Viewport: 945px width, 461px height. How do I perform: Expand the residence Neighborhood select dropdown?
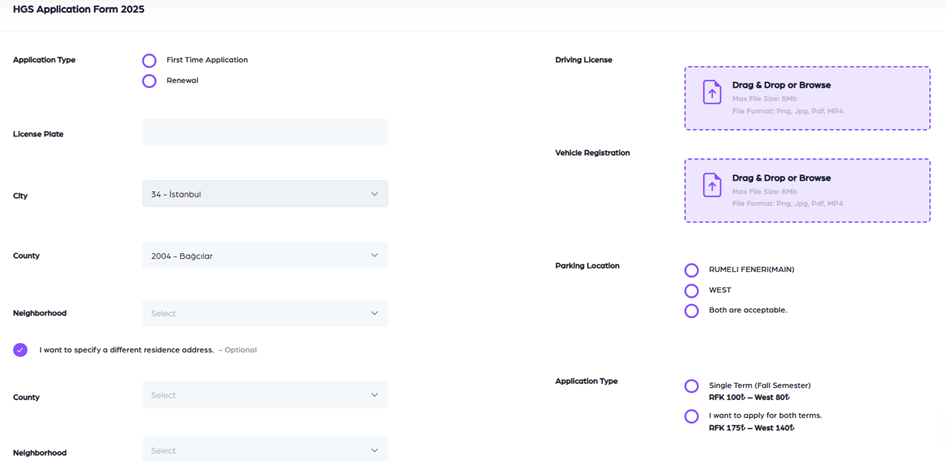click(264, 450)
